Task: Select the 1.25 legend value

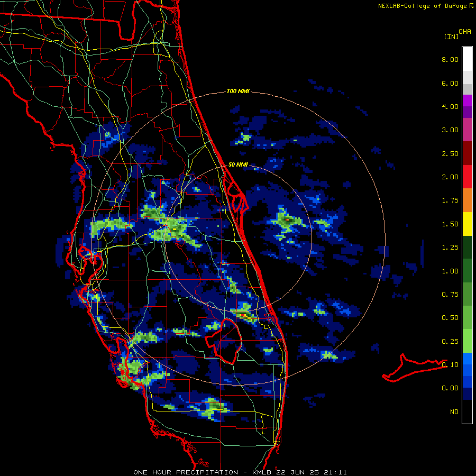Action: click(x=450, y=248)
